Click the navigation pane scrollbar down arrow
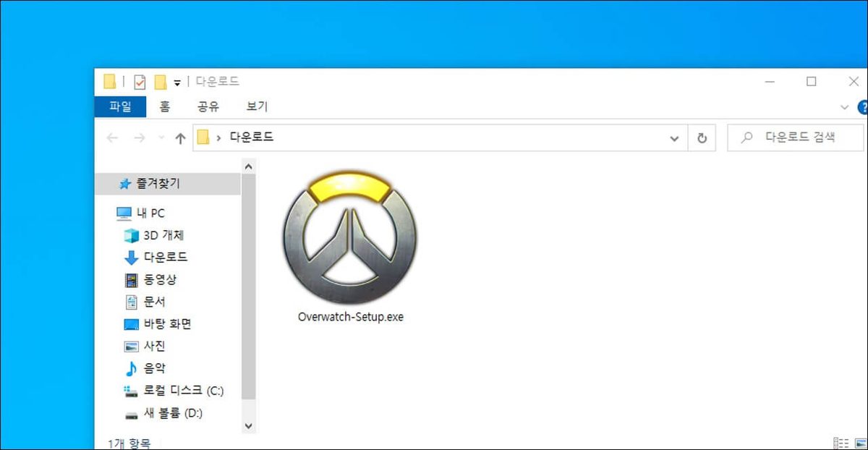Screen dimensions: 868x450 click(x=248, y=426)
